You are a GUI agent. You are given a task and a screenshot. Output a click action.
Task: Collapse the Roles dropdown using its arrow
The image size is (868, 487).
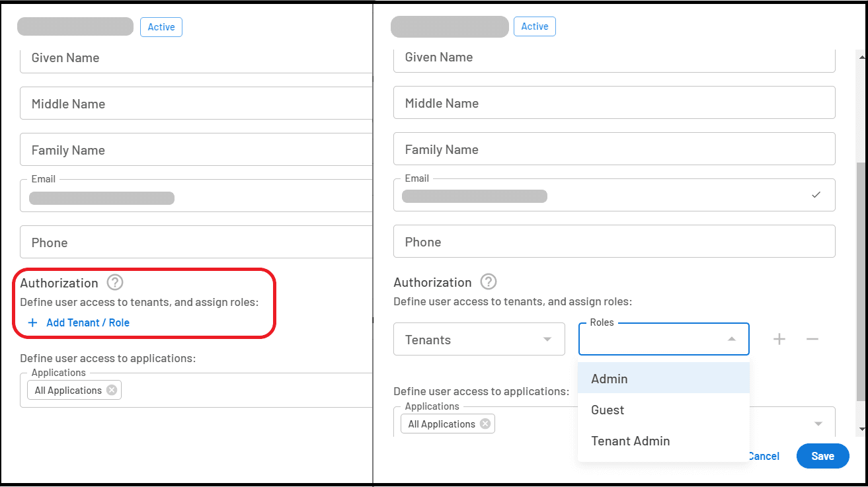click(730, 338)
